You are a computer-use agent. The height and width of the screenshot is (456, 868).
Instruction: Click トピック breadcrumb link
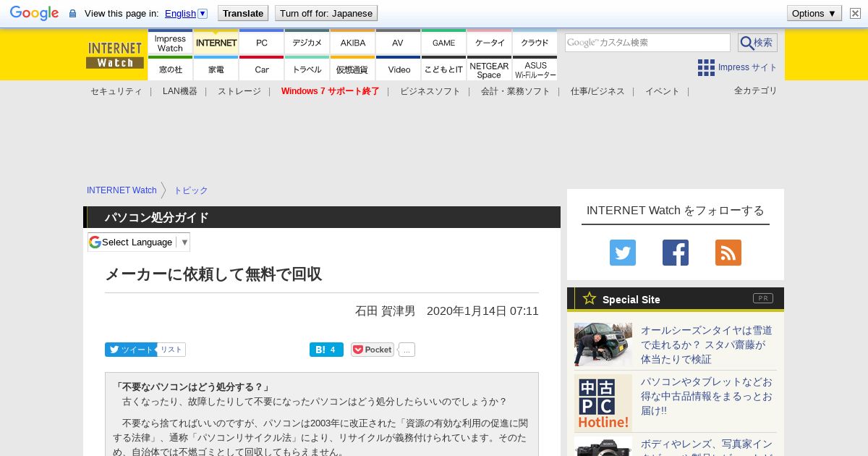tap(191, 190)
